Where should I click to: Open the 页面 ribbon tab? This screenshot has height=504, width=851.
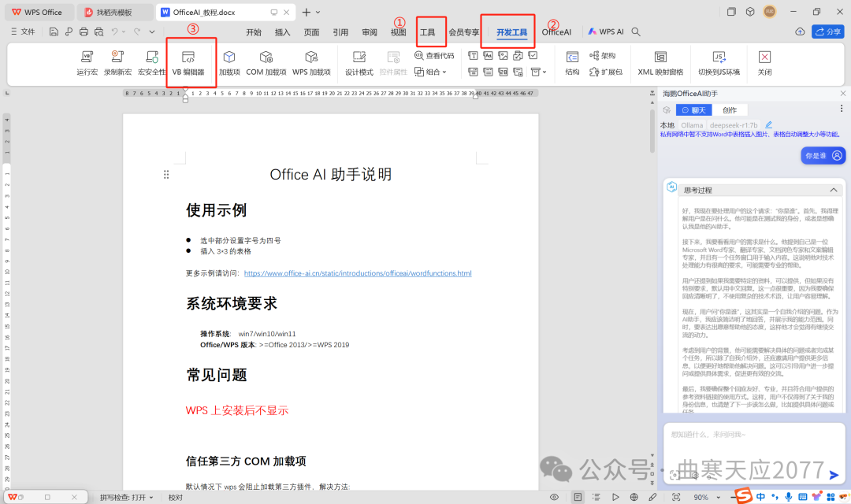311,32
